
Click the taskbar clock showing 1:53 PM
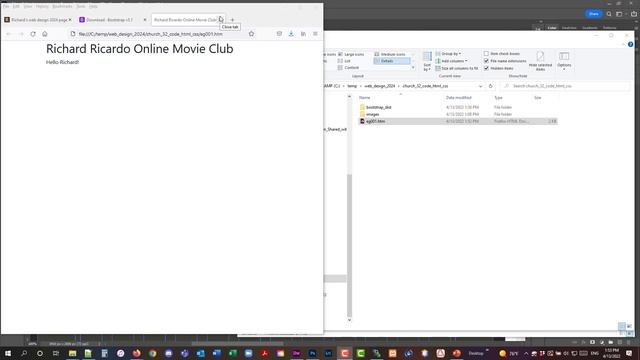click(x=611, y=353)
